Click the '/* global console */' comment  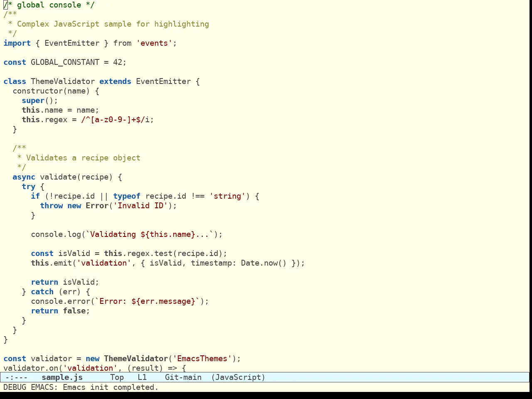point(49,5)
